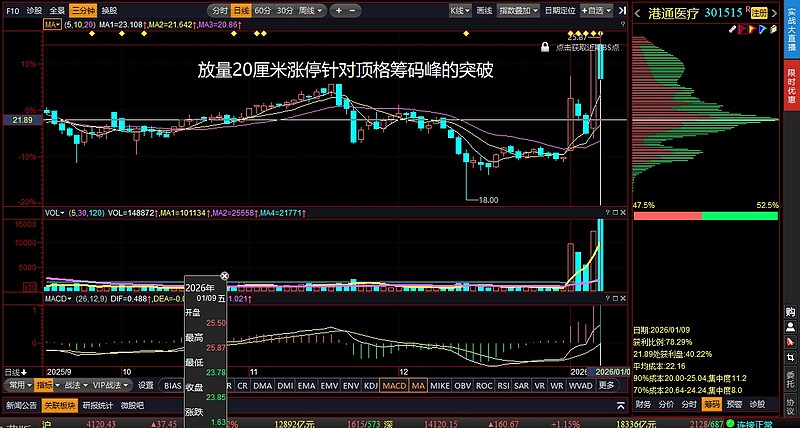Click the question mark icon on the VOL panel

point(608,213)
